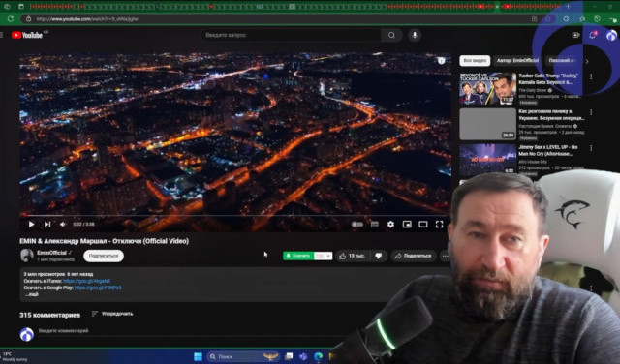Subscribe with the Подписаться button
620x364 pixels.
tap(104, 256)
